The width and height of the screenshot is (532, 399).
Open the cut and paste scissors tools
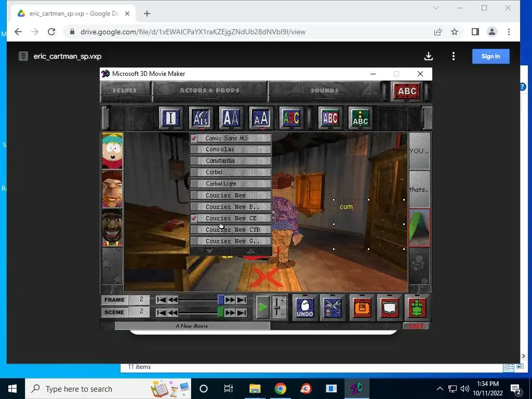[x=332, y=307]
